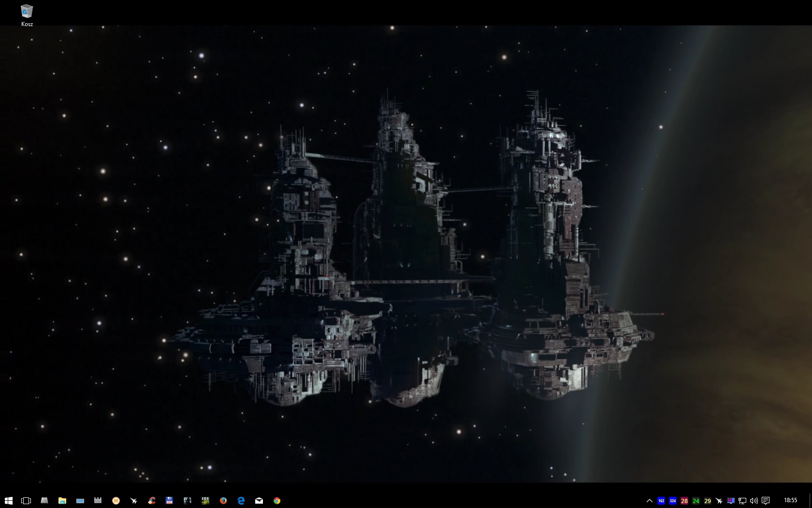Open the orange round menu-lines app
Viewport: 812px width, 508px height.
coord(116,501)
